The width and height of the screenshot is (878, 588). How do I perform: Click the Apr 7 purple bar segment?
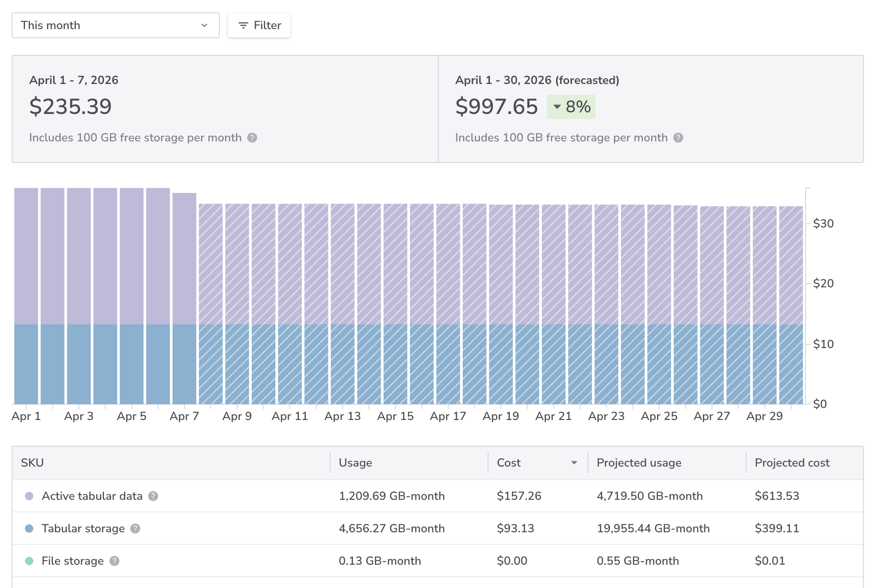(184, 258)
